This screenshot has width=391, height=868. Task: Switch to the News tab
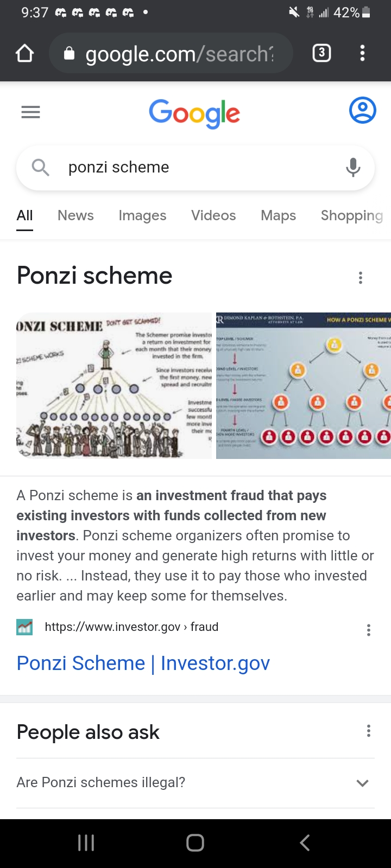pyautogui.click(x=75, y=215)
